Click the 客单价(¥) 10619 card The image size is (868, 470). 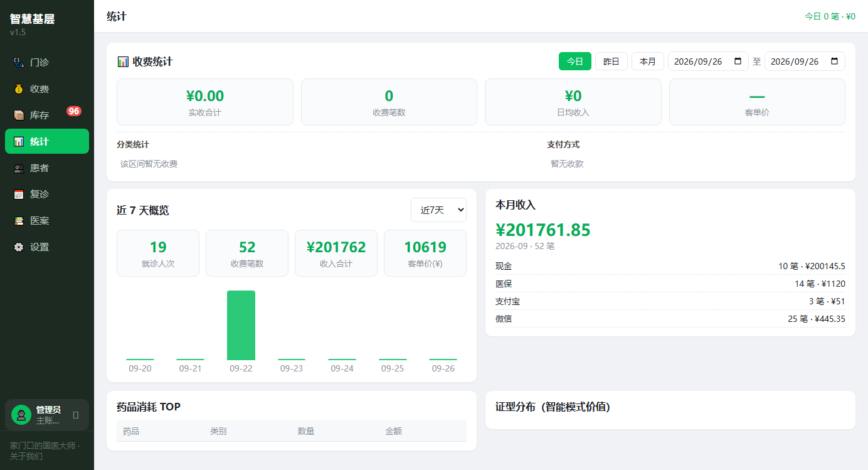click(x=425, y=253)
